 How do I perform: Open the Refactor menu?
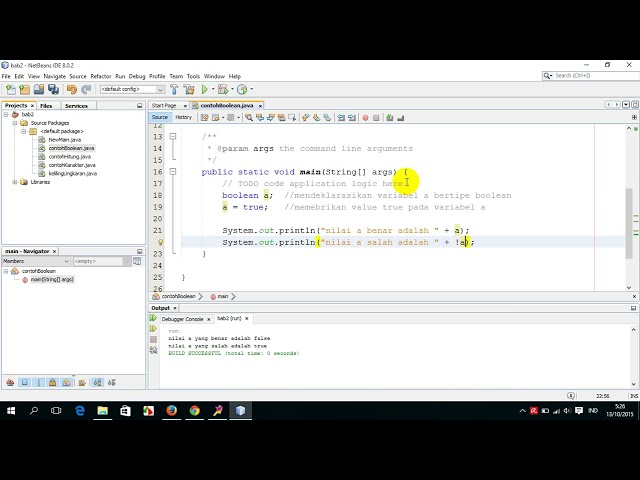101,76
